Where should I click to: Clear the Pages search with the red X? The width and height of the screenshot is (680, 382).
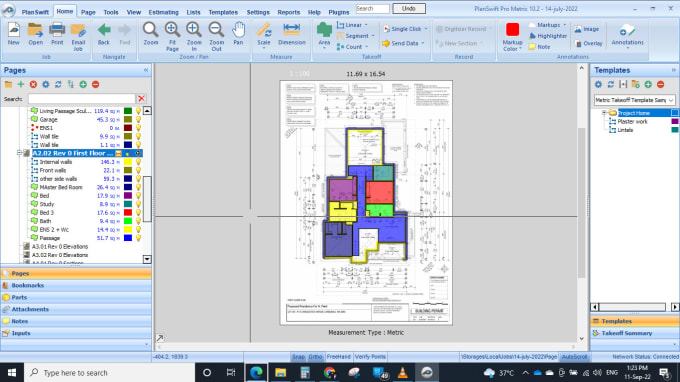coord(141,99)
